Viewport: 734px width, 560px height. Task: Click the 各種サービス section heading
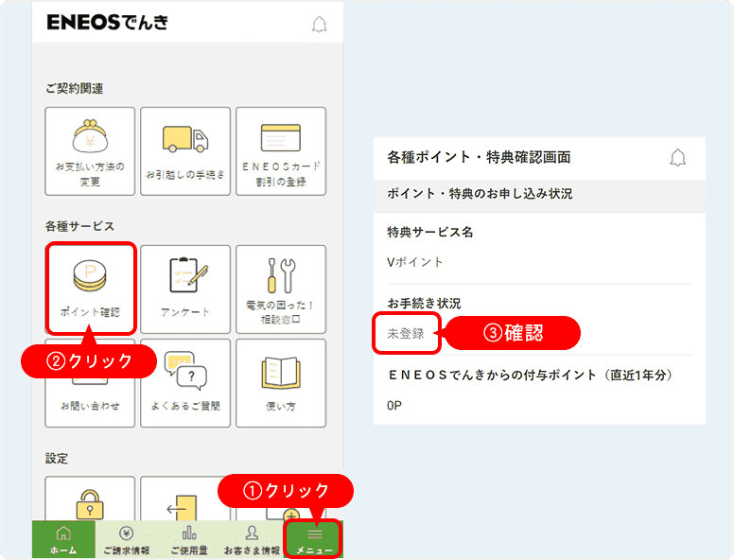[x=79, y=226]
